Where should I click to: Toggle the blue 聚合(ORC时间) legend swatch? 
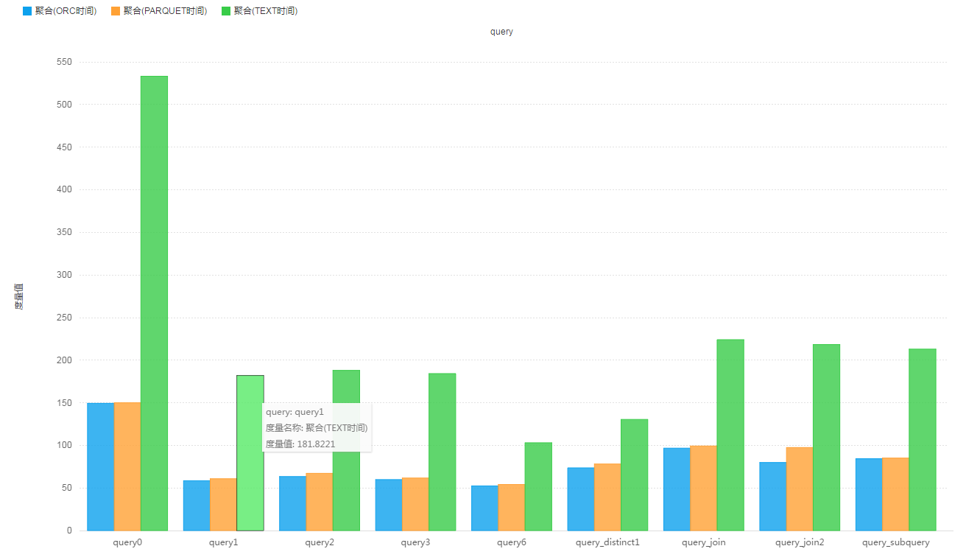tap(27, 11)
